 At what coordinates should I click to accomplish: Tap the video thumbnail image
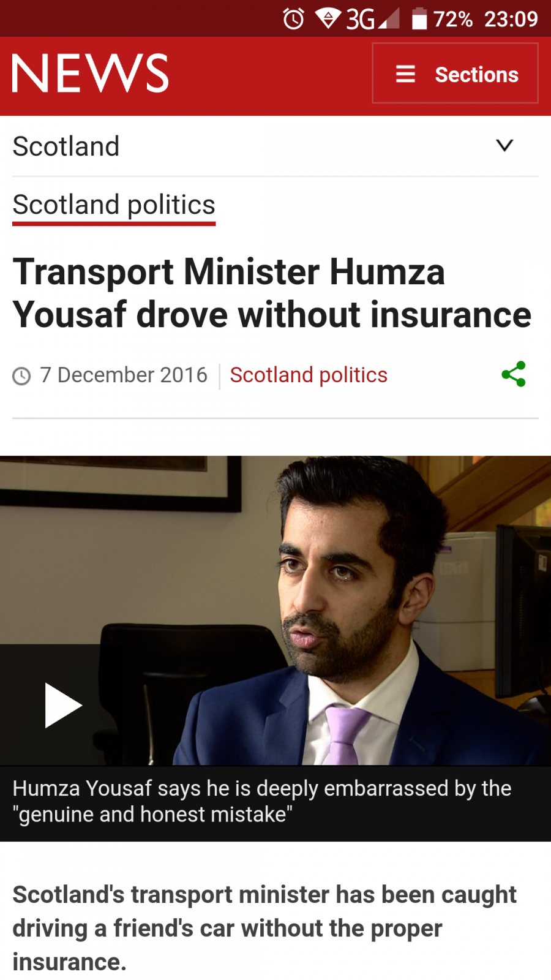click(275, 610)
